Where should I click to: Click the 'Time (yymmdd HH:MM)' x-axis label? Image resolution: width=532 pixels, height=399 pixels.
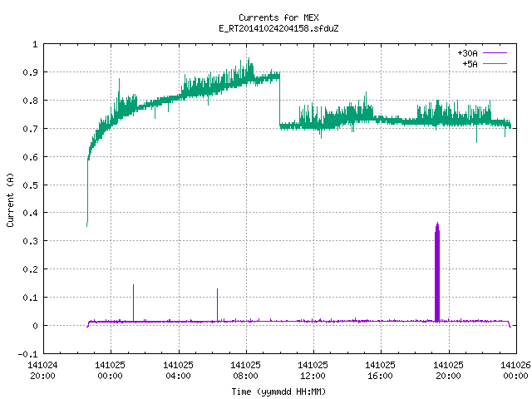(x=278, y=392)
